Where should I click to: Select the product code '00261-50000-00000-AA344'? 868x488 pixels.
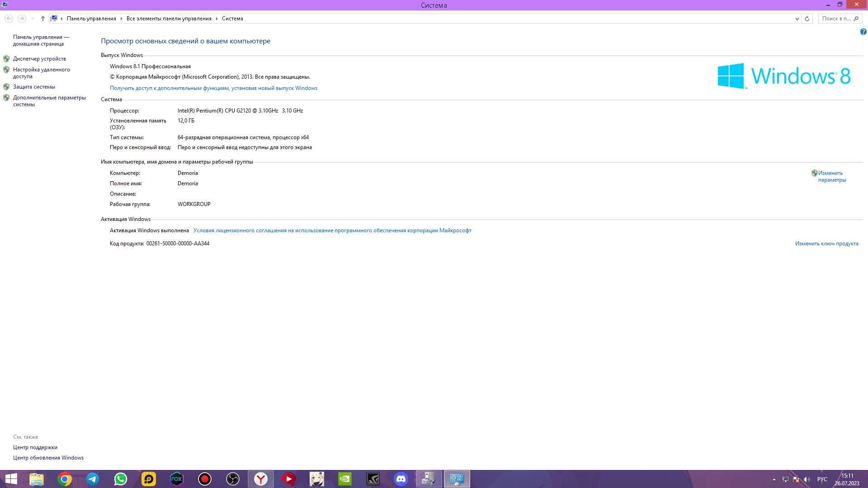178,244
